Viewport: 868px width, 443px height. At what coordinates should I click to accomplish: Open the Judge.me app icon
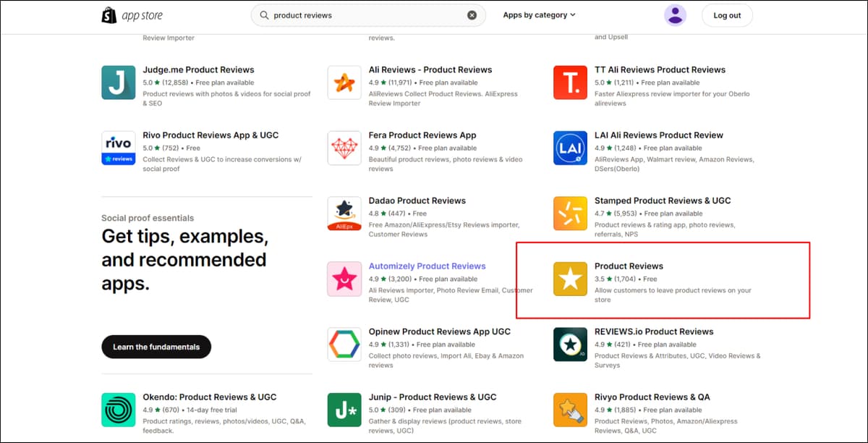coord(119,83)
